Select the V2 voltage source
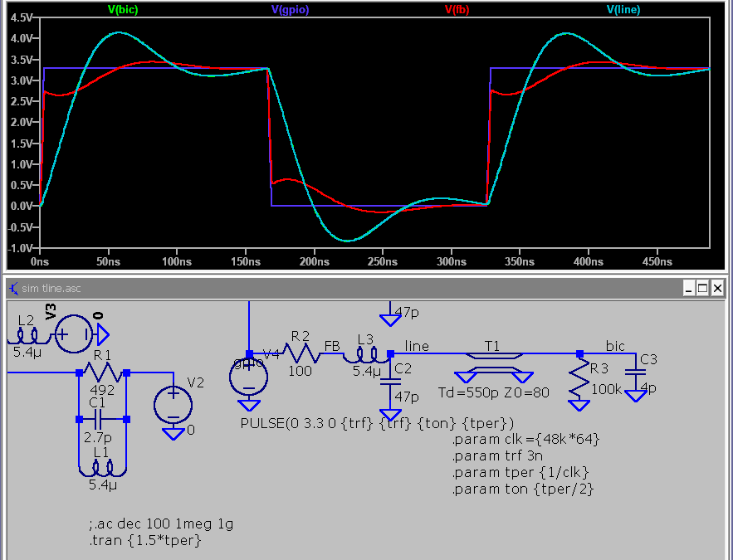 pyautogui.click(x=173, y=405)
